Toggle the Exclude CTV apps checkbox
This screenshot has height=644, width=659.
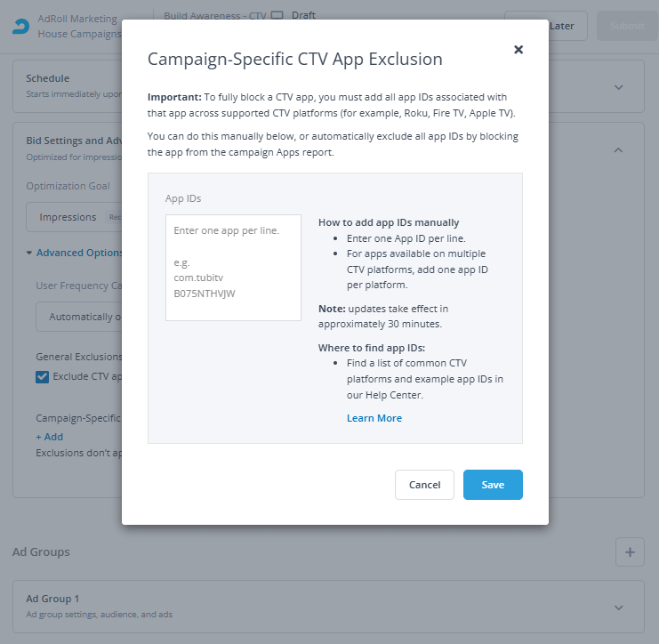[42, 376]
